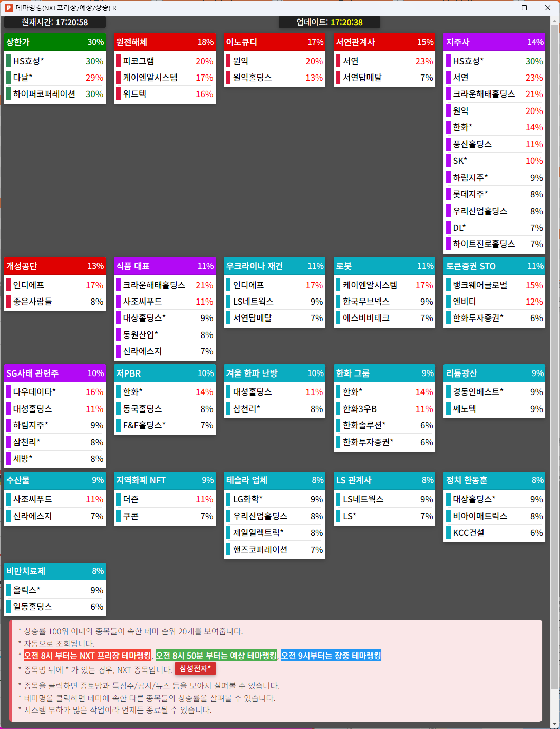Click the 우크라이나 재건 theme title

(x=255, y=266)
